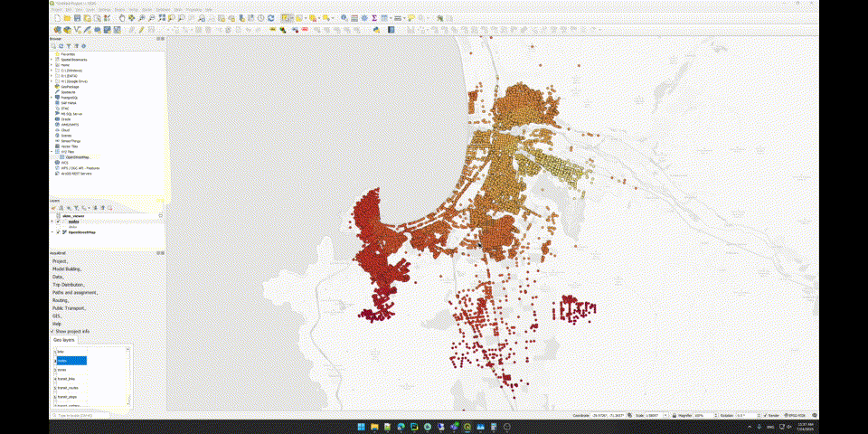Screen dimensions: 868x434
Task: Click Filter Legend icon in Layers panel
Action: pyautogui.click(x=76, y=208)
